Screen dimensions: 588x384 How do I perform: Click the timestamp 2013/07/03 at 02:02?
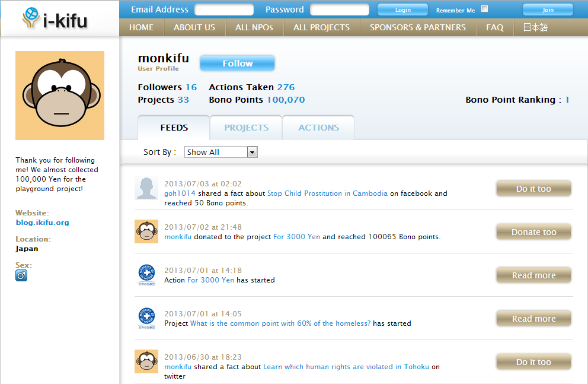click(x=203, y=184)
